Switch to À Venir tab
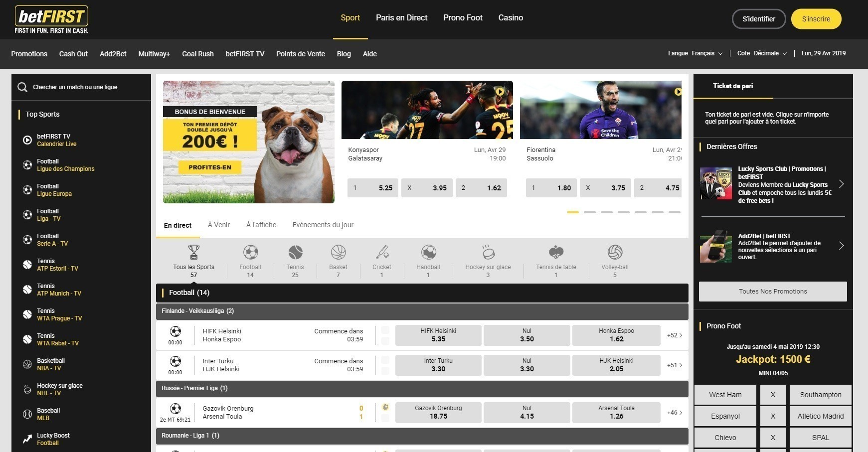The image size is (868, 452). click(219, 225)
